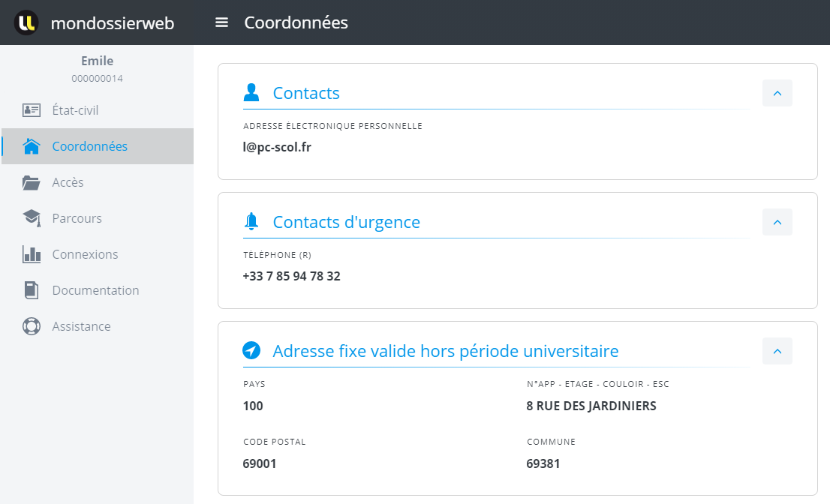Click the mondossierweb title text
Image resolution: width=830 pixels, height=504 pixels.
113,23
